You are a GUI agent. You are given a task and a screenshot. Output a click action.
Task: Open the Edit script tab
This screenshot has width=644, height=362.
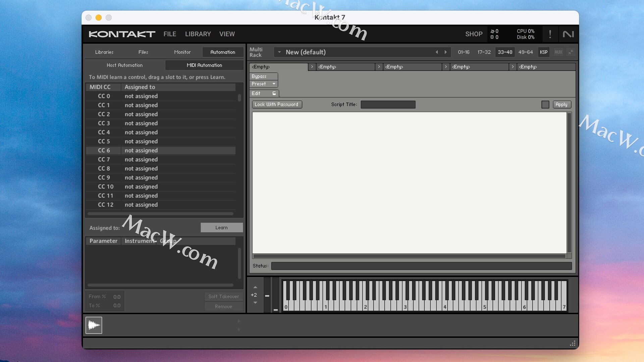pos(264,93)
